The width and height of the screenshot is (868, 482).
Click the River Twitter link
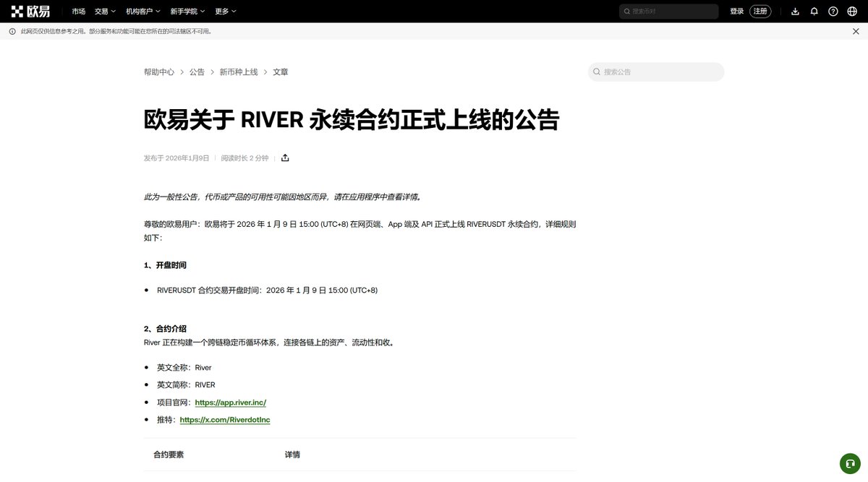224,419
